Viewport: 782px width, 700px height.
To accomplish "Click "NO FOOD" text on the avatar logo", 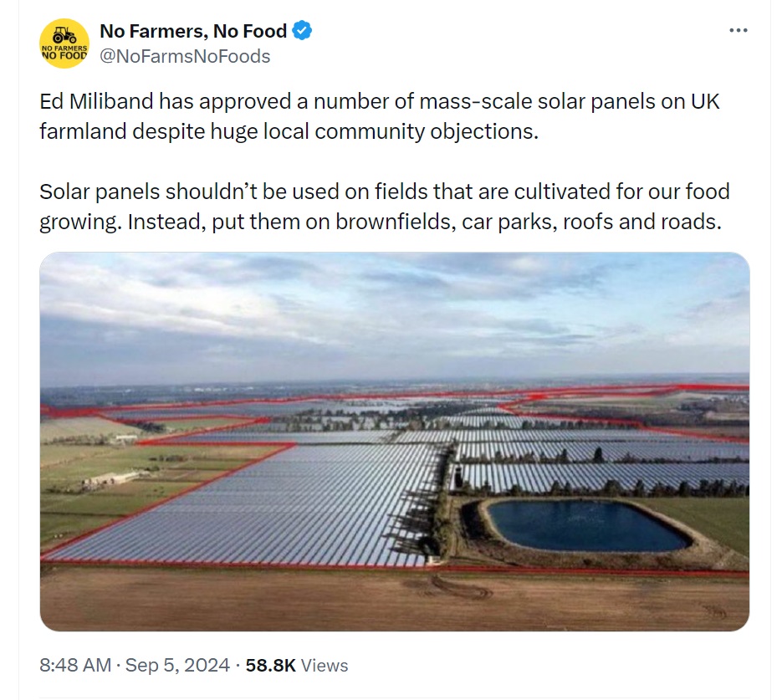I will [x=64, y=55].
